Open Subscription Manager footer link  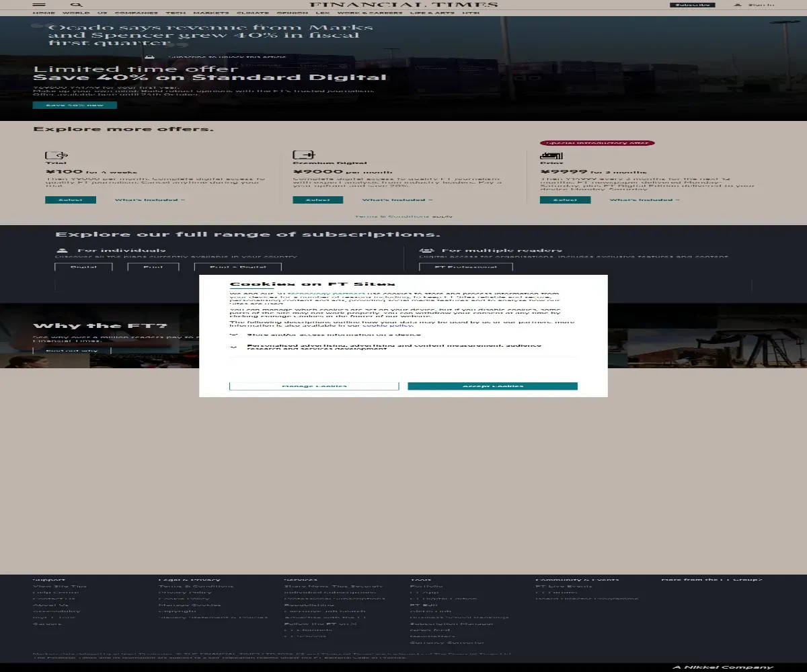pos(452,624)
